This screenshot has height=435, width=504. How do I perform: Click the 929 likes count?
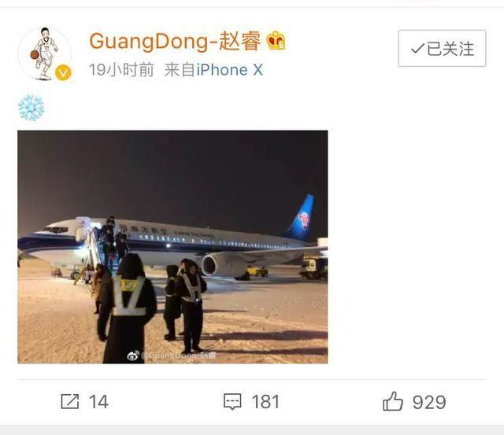point(429,402)
